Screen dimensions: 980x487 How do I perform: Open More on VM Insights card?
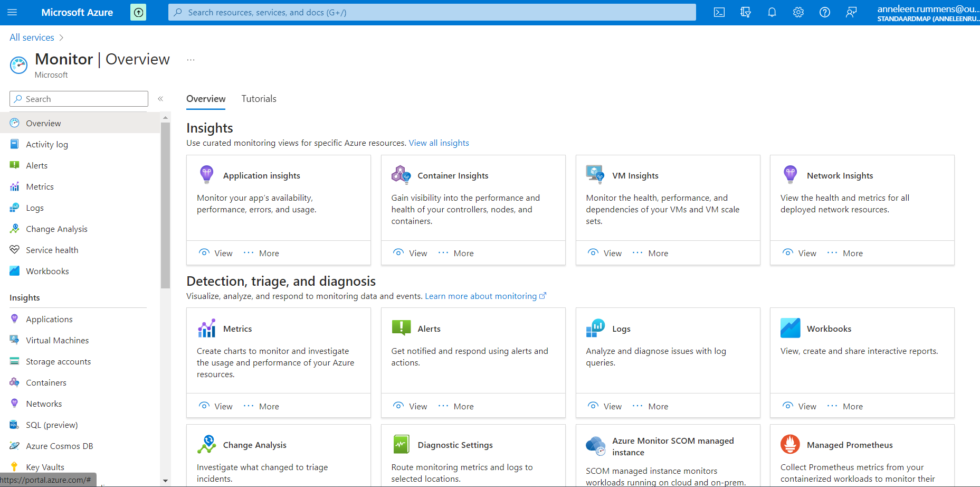point(650,253)
